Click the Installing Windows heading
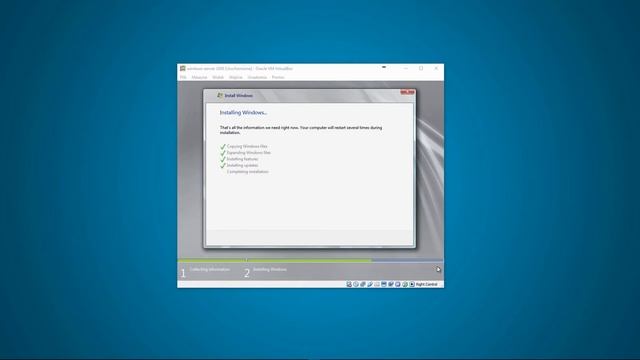 coord(243,113)
